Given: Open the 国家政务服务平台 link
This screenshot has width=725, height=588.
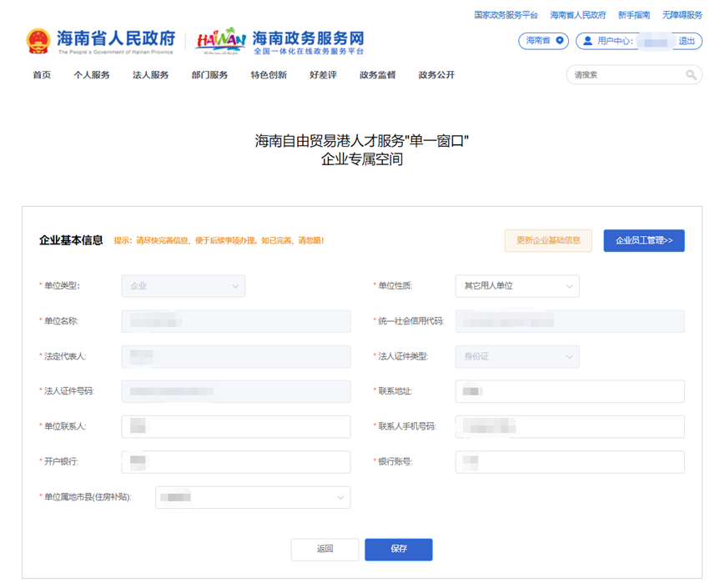Looking at the screenshot, I should pos(506,15).
